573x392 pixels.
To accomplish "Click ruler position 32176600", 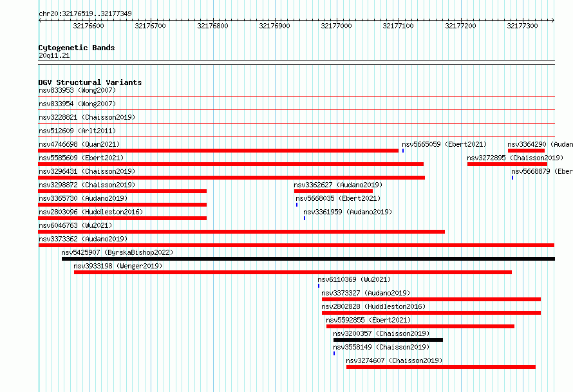I will tap(88, 26).
